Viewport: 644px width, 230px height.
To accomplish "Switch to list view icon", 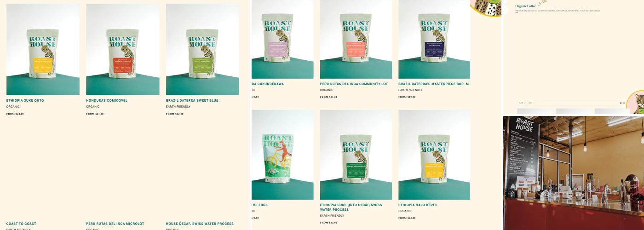I will (x=624, y=103).
